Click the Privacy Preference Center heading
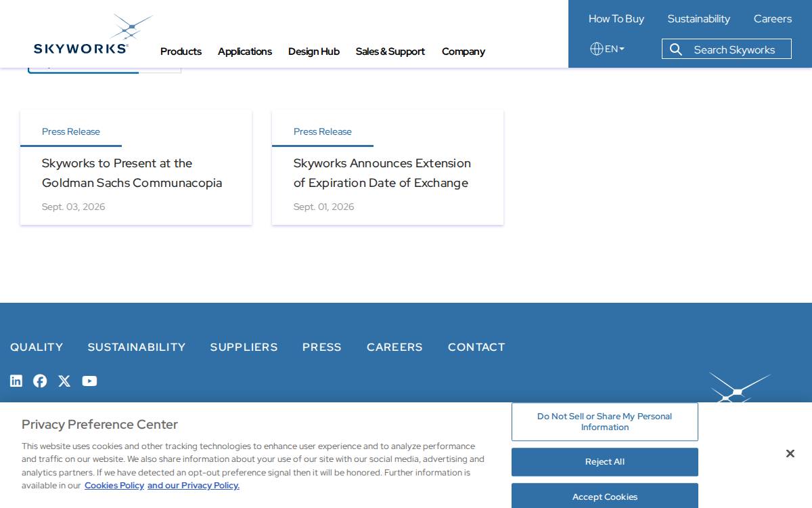 pos(99,424)
